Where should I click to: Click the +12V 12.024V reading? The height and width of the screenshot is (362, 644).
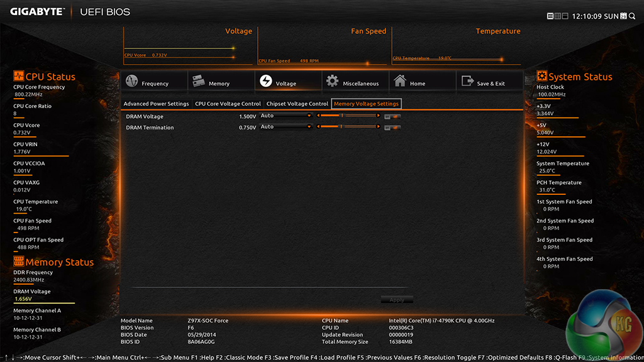click(x=547, y=152)
